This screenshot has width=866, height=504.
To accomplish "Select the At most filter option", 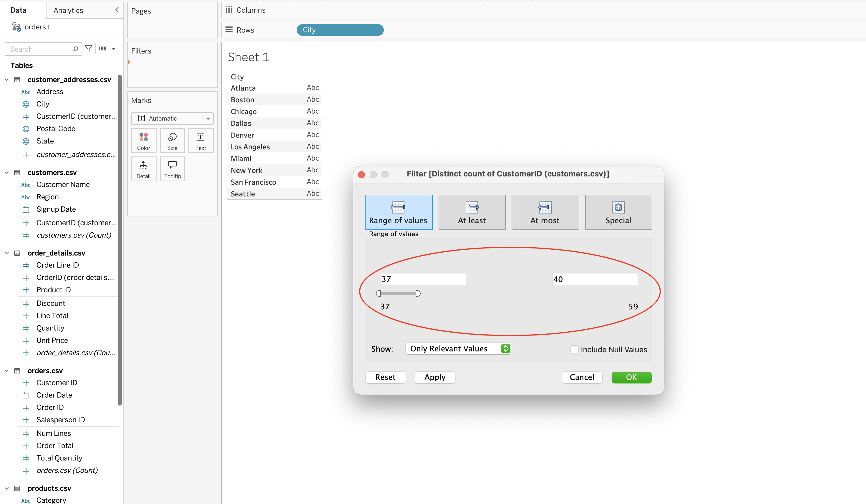I will coord(545,212).
